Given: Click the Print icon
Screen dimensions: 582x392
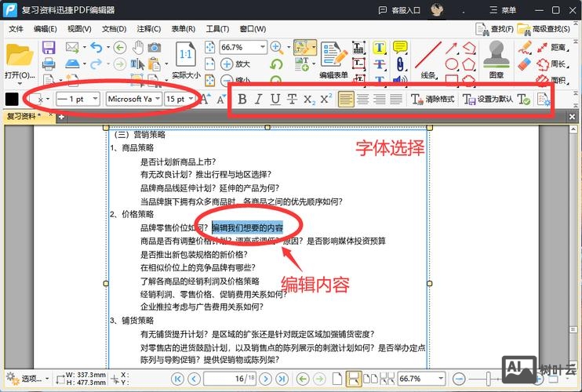Looking at the screenshot, I should (x=49, y=64).
